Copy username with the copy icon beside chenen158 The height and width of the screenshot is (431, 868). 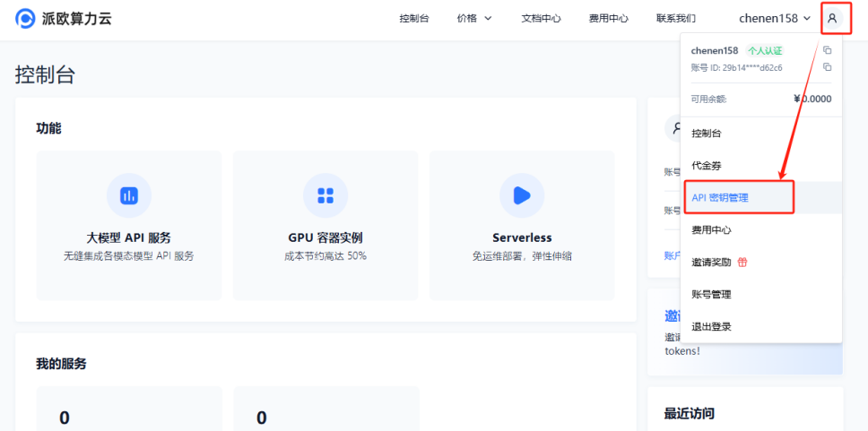coord(827,50)
